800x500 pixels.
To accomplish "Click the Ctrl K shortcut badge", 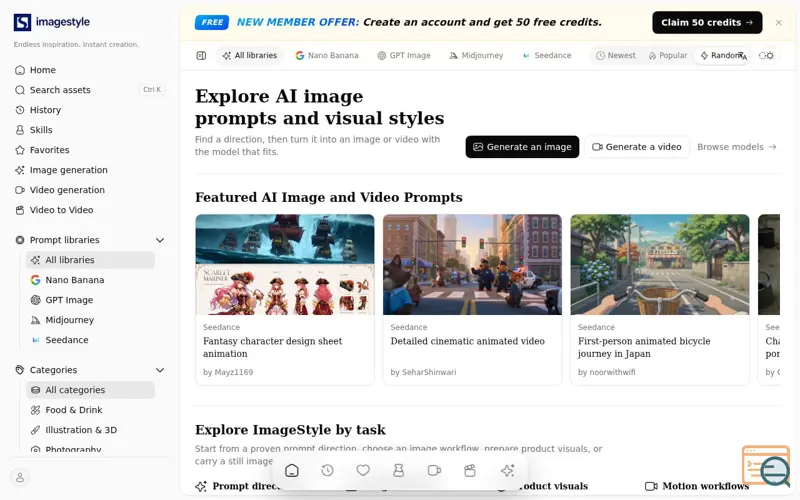I will (x=152, y=90).
